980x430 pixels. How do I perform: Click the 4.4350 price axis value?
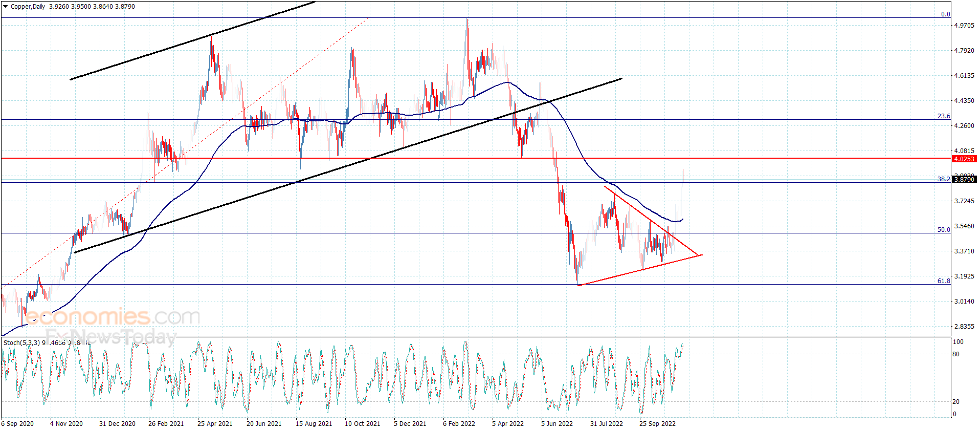(x=964, y=101)
